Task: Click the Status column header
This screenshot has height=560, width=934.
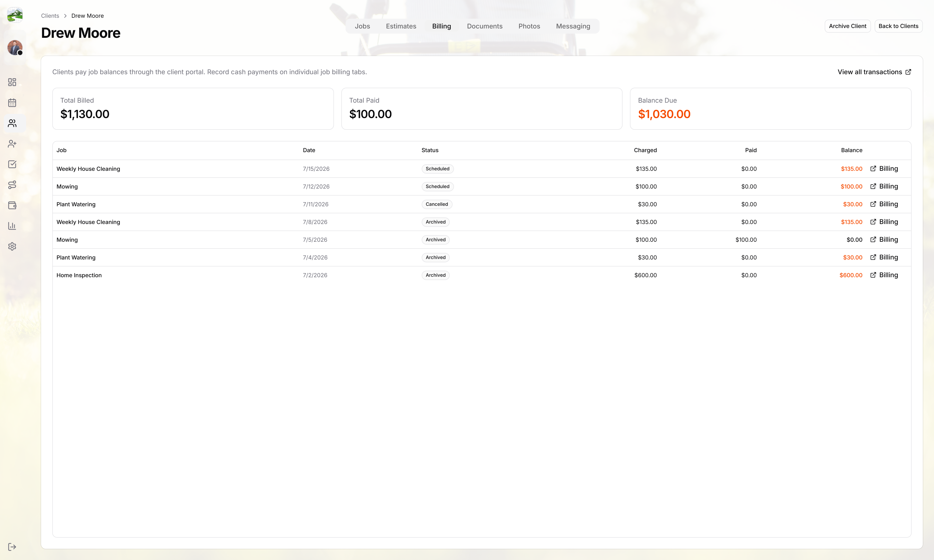Action: [430, 150]
